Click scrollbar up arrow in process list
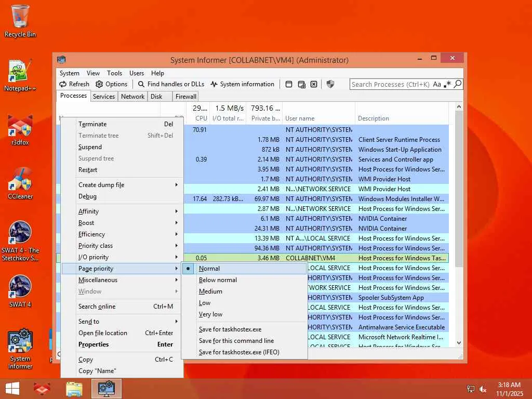Image resolution: width=532 pixels, height=399 pixels. (x=459, y=107)
